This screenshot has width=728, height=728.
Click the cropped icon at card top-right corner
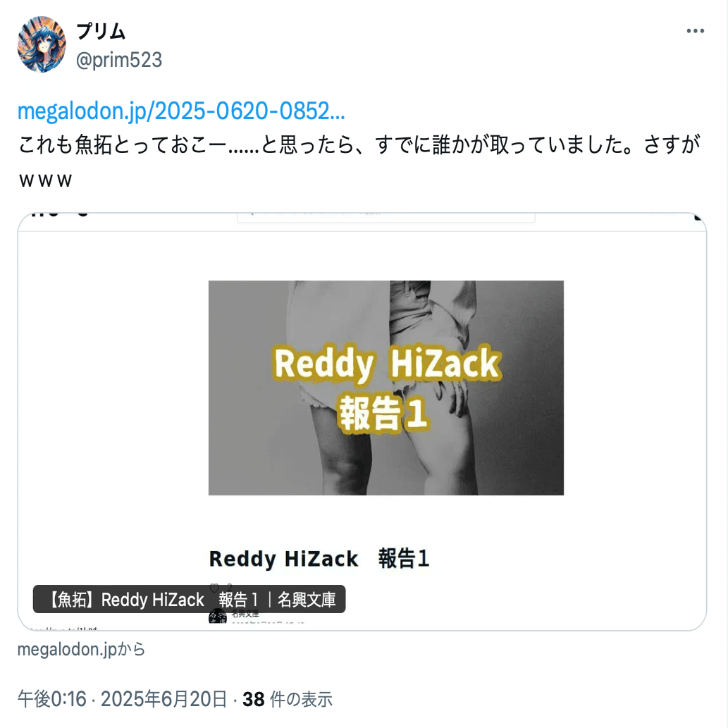(x=698, y=217)
